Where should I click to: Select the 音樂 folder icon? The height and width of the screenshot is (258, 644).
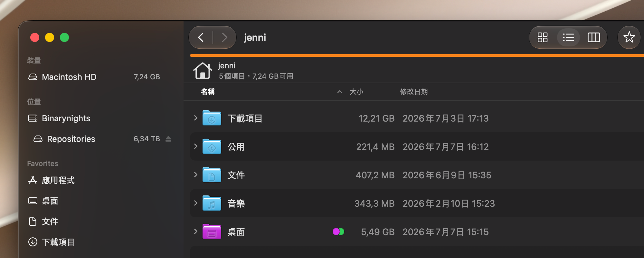click(x=212, y=203)
